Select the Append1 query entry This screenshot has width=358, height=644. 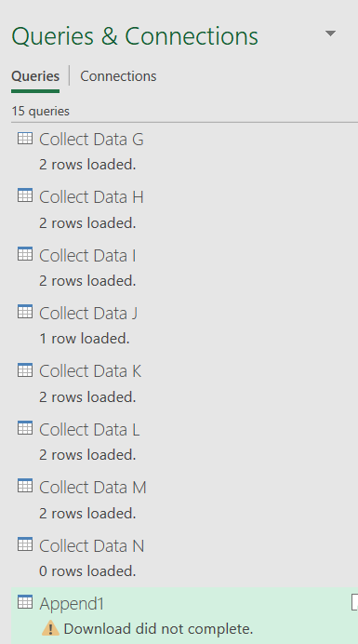(x=185, y=616)
